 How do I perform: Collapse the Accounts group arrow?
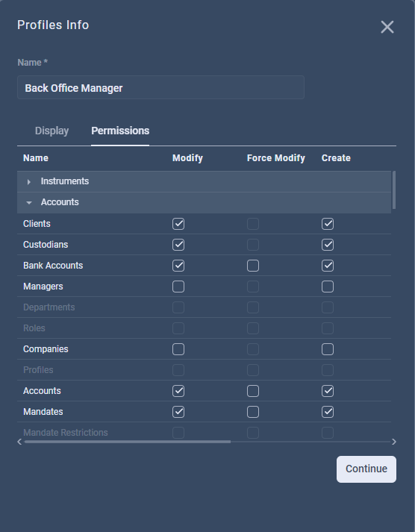[29, 202]
